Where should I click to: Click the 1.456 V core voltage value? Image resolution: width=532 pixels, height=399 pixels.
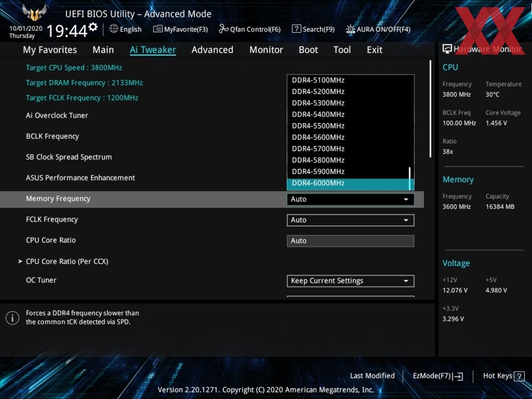click(x=496, y=123)
